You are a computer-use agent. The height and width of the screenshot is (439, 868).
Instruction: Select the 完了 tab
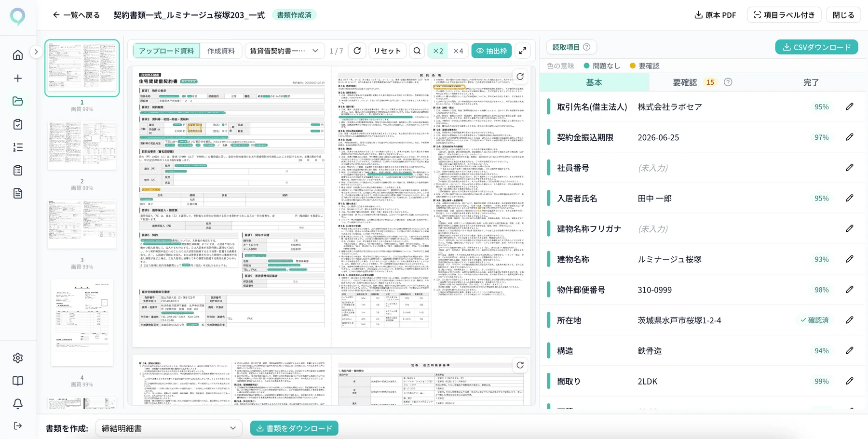tap(811, 82)
